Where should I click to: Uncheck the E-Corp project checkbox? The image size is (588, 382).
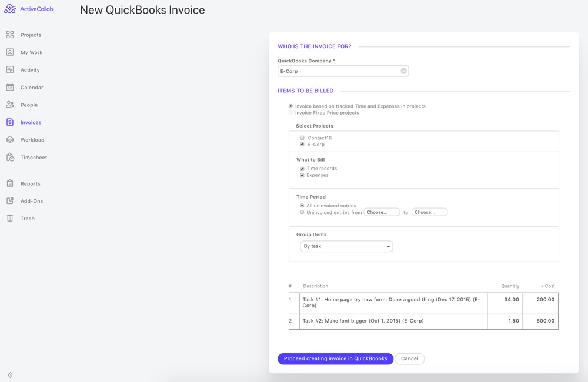point(302,145)
